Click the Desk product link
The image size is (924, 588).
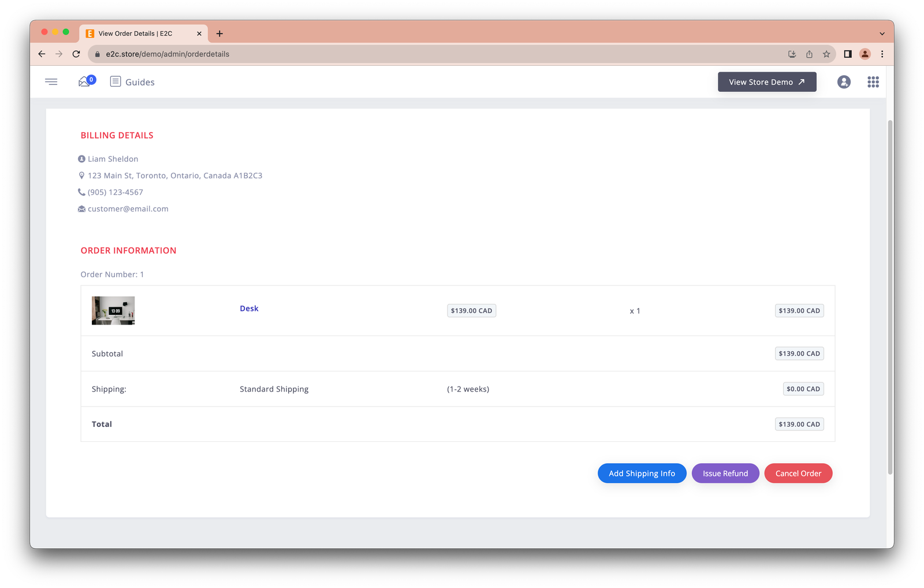coord(249,308)
